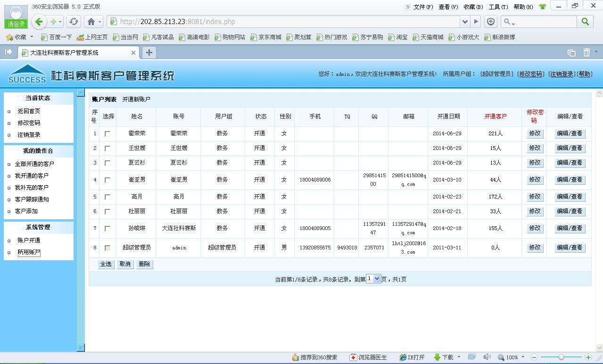Screen dimensions: 603x364
Task: Tick the checkbox for 霍荣荣
Action: click(x=107, y=134)
